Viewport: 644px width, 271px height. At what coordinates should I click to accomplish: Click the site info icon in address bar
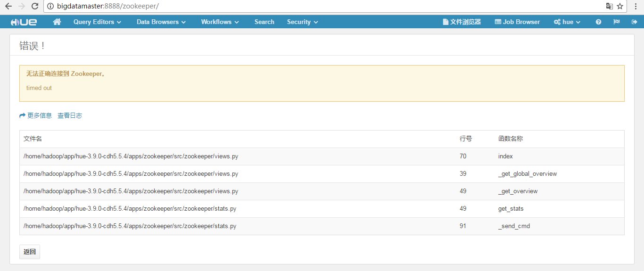pos(50,6)
